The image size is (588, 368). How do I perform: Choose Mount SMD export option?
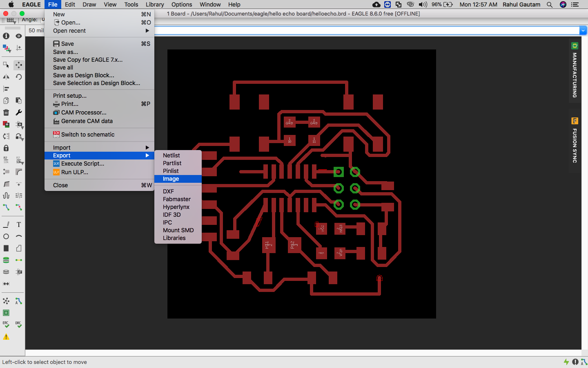[178, 230]
